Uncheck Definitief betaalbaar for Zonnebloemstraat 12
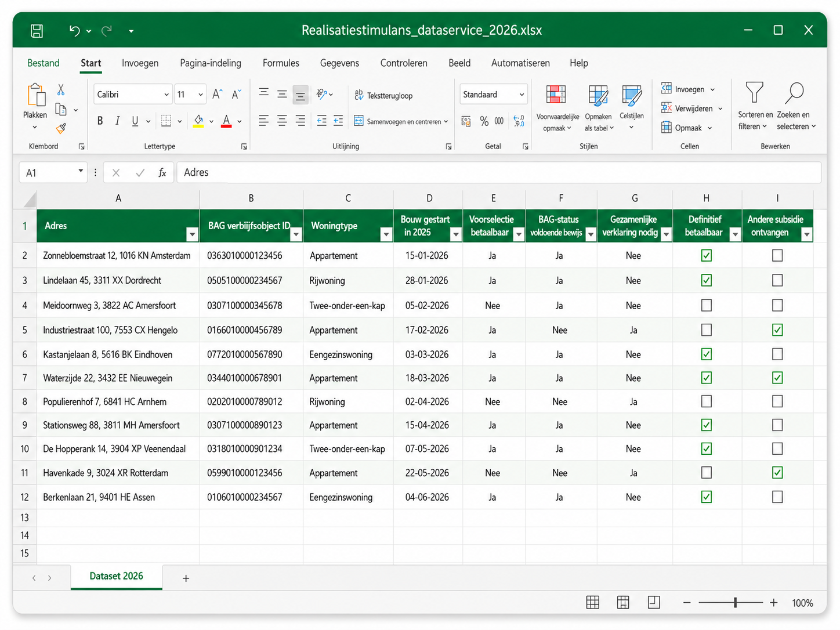Screen dimensions: 840x630 (x=706, y=255)
